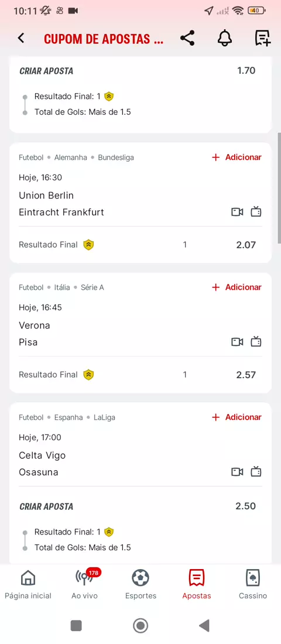
Task: Add the LaLiga selection via Adicionar
Action: pyautogui.click(x=237, y=417)
